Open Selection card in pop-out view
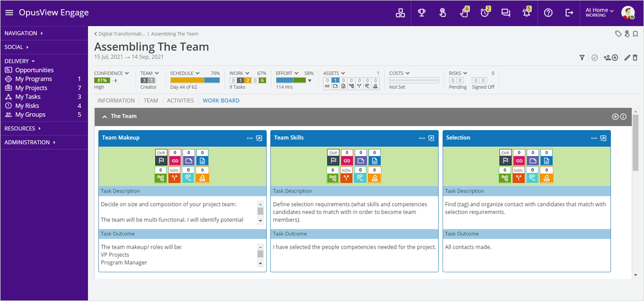644x302 pixels. (603, 138)
